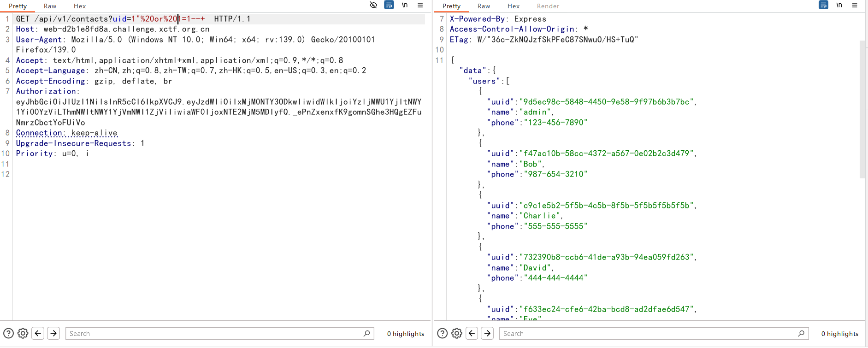Open response search help icon
This screenshot has width=868, height=348.
pyautogui.click(x=442, y=333)
